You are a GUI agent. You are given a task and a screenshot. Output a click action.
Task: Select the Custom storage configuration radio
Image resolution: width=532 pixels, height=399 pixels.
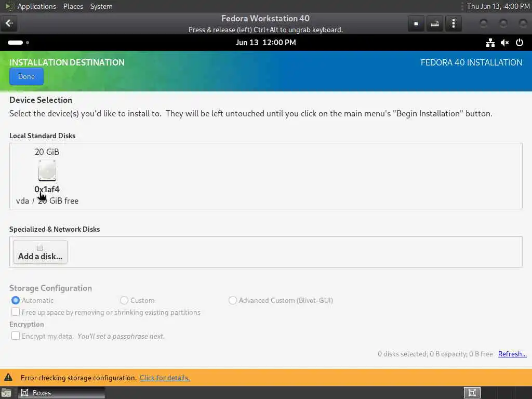124,300
